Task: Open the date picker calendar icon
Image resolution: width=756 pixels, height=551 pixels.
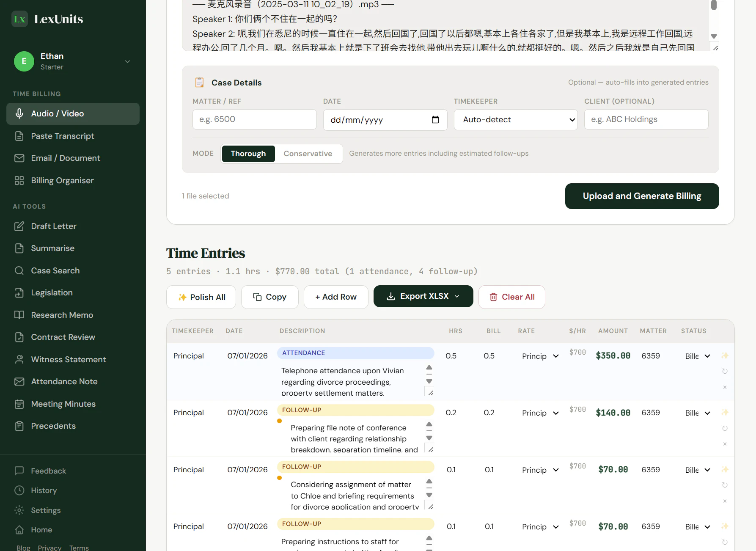Action: click(435, 120)
